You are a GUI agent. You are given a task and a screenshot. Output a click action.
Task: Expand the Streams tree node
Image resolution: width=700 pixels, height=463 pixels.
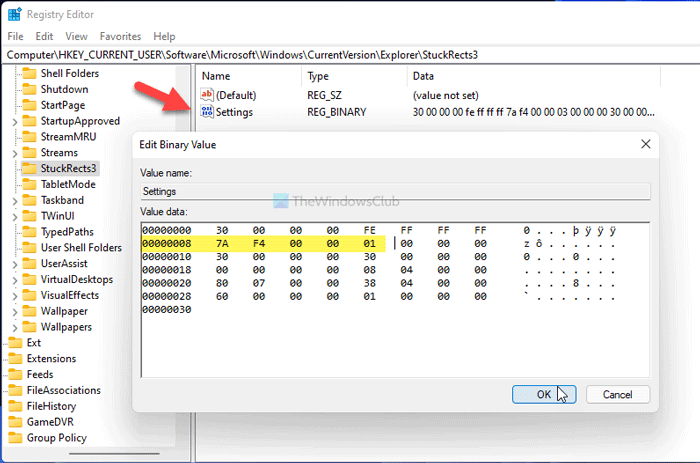pos(15,154)
